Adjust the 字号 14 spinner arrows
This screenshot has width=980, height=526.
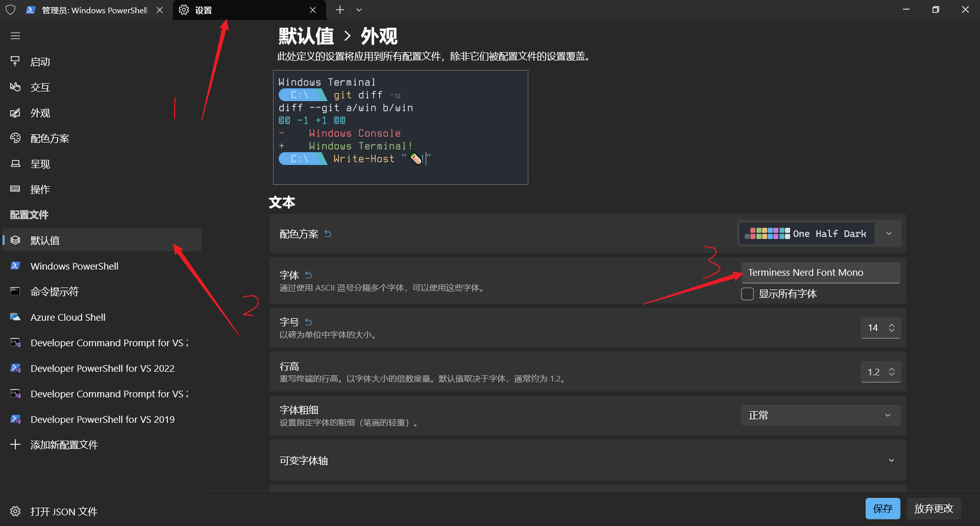[x=892, y=328]
